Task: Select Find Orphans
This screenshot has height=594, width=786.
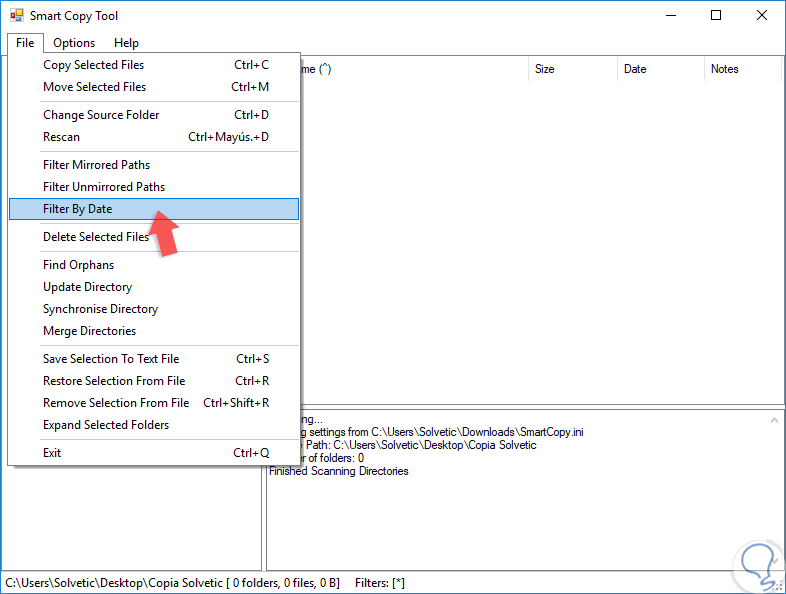Action: [154, 265]
